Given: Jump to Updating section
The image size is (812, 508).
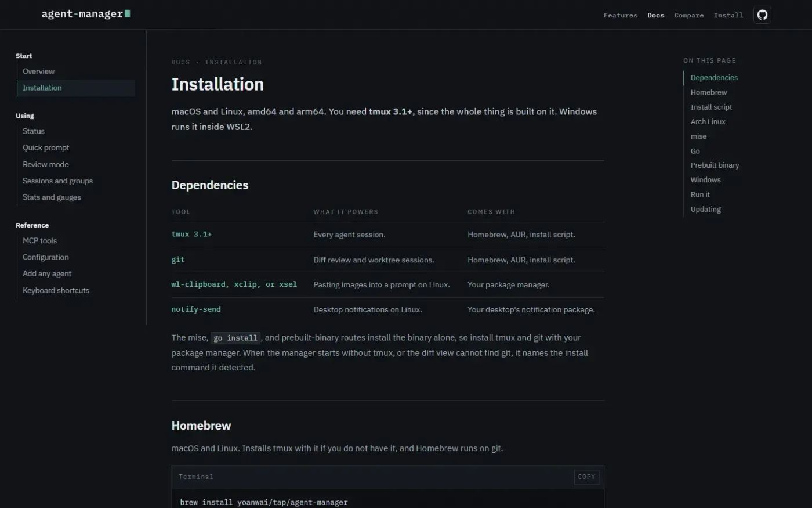Looking at the screenshot, I should point(705,210).
